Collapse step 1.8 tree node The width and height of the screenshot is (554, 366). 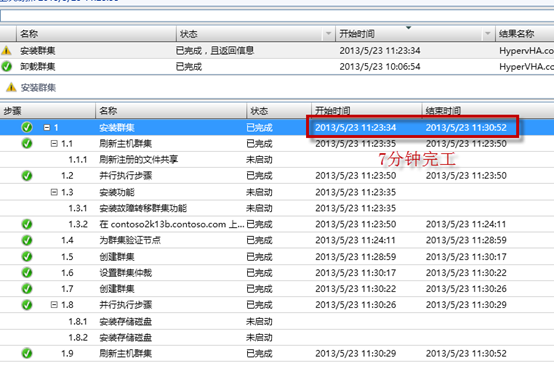coord(54,304)
